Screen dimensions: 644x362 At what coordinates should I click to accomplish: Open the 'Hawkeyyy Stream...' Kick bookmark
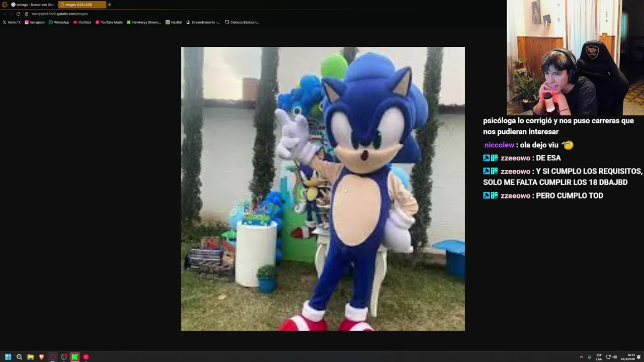click(x=144, y=22)
